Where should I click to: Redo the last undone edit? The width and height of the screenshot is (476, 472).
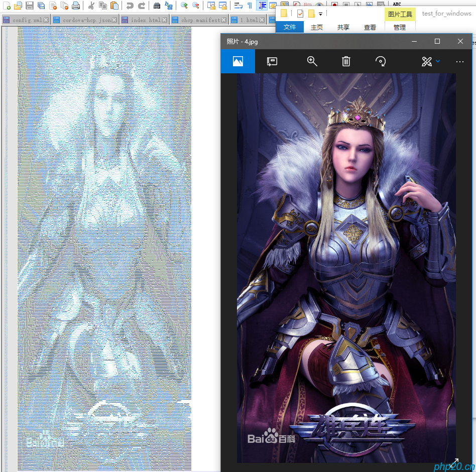point(141,5)
